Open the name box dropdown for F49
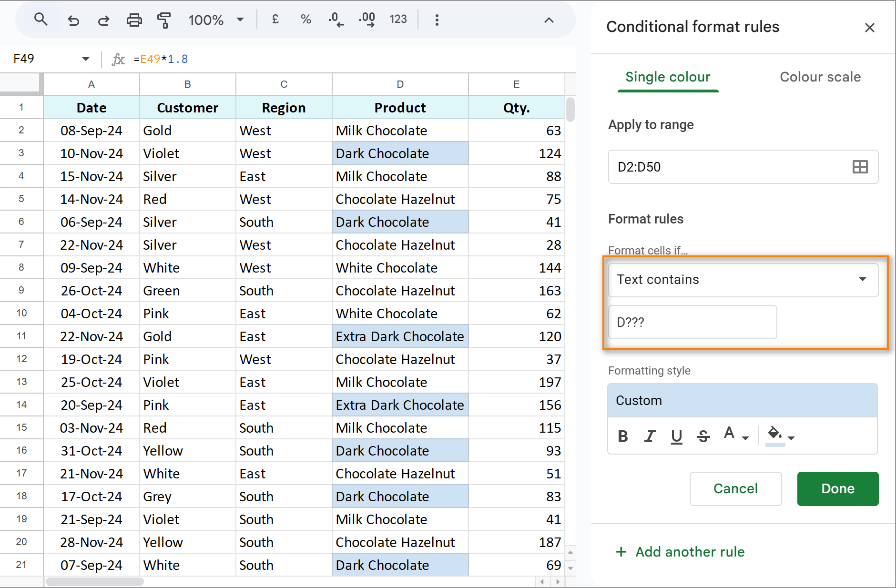Viewport: 896px width, 588px height. (86, 59)
